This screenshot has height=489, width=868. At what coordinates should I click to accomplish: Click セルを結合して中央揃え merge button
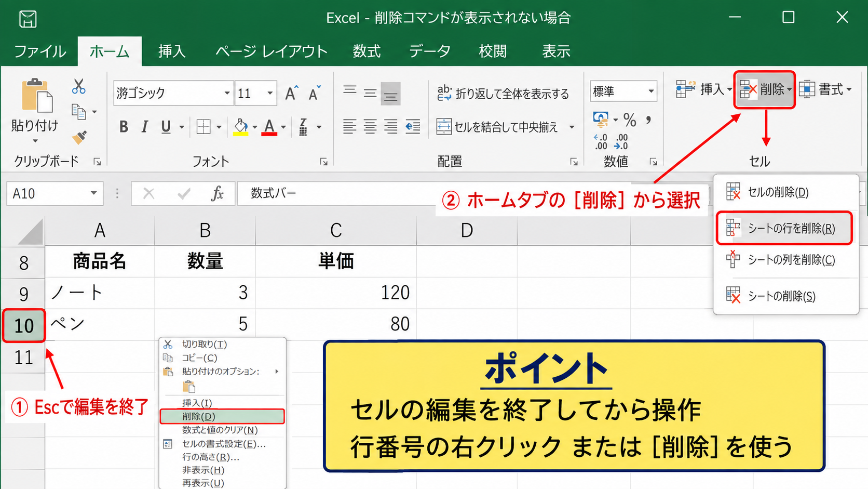click(x=497, y=127)
